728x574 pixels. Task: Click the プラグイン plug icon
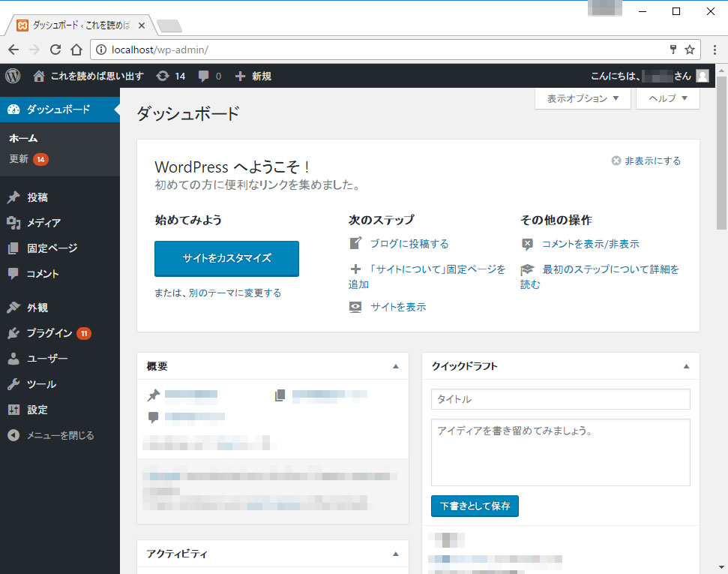(13, 333)
